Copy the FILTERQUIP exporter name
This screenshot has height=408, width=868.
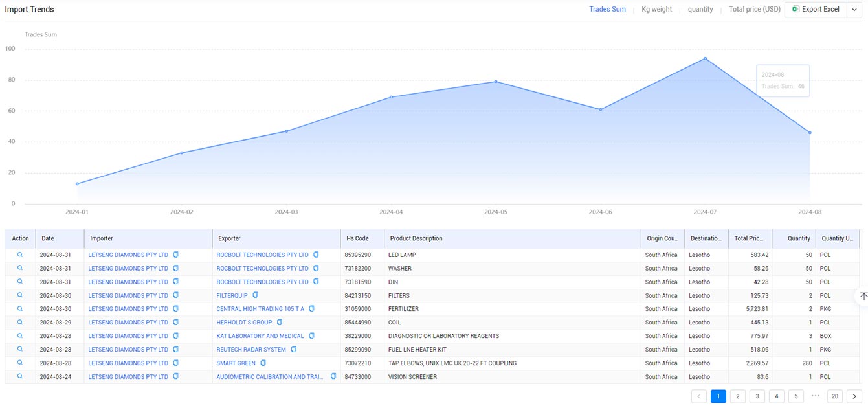point(255,295)
